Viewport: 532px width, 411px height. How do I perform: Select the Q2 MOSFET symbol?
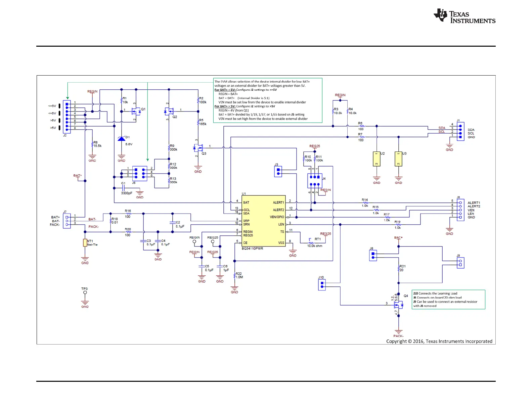(x=169, y=111)
